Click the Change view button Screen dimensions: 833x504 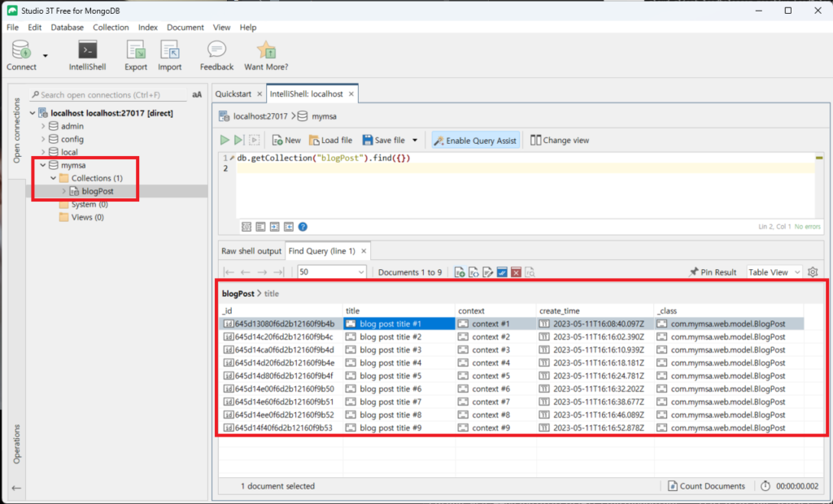pos(560,140)
